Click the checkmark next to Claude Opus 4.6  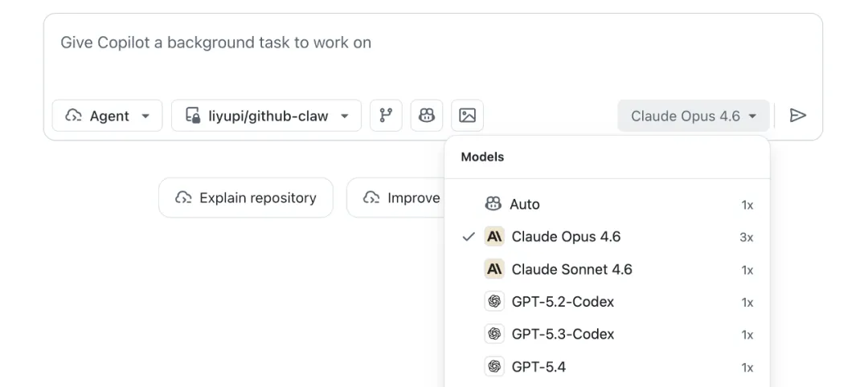(x=469, y=237)
